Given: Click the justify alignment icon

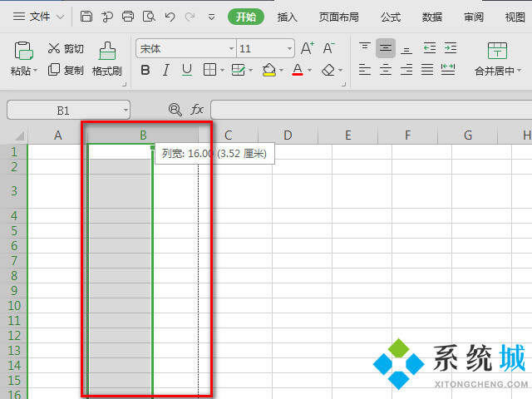Looking at the screenshot, I should click(427, 70).
